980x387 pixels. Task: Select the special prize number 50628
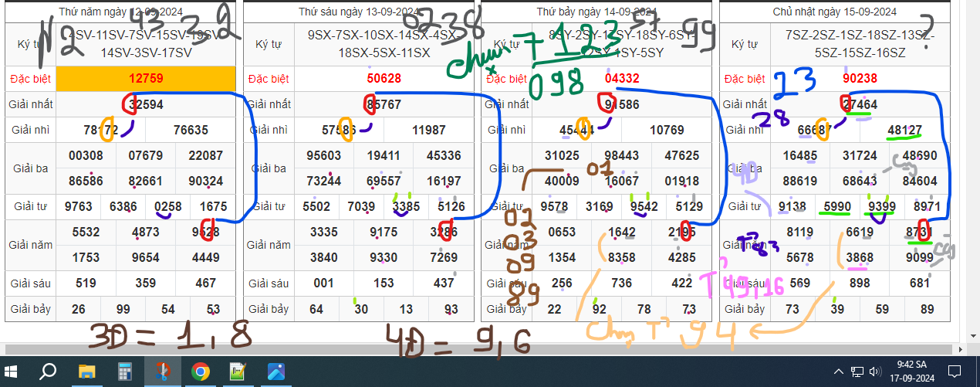coord(384,78)
